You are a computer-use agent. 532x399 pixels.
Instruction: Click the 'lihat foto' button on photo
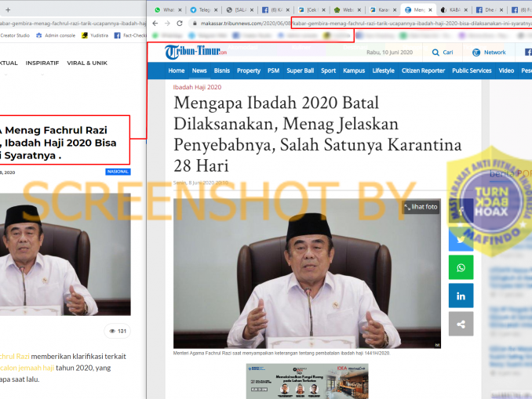(421, 207)
